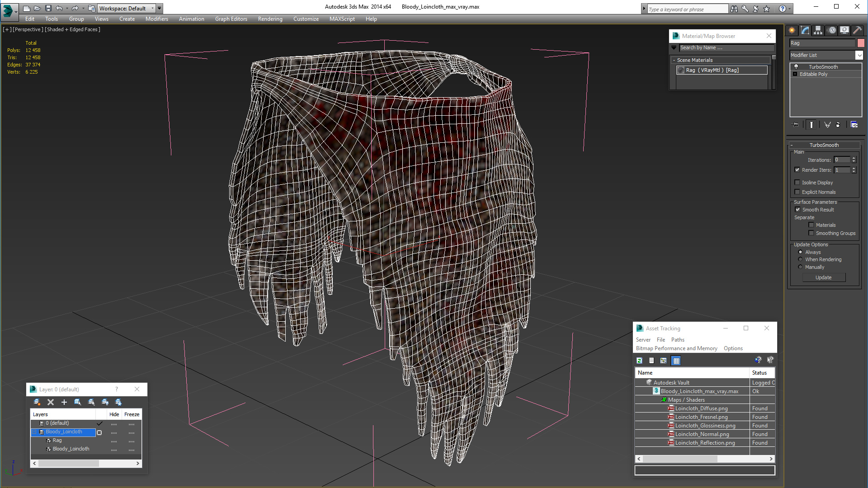Enable the Isoline Display checkbox

(797, 183)
